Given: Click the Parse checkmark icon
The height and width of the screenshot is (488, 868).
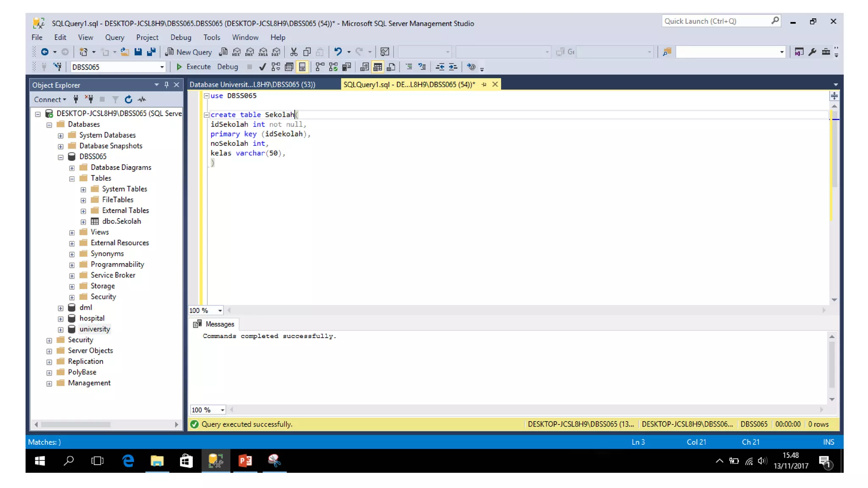Looking at the screenshot, I should click(262, 67).
